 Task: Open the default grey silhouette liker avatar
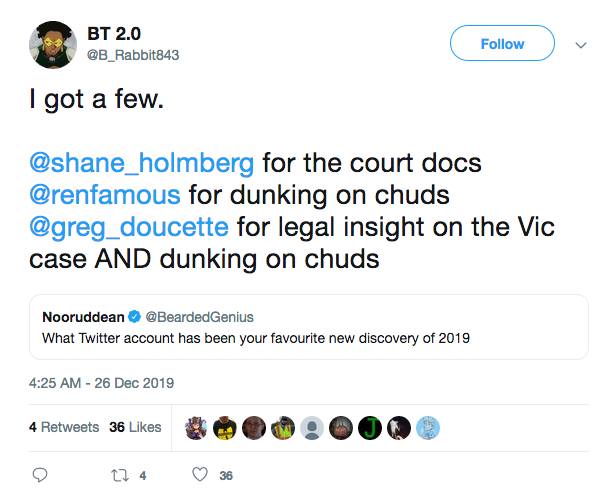tap(312, 428)
